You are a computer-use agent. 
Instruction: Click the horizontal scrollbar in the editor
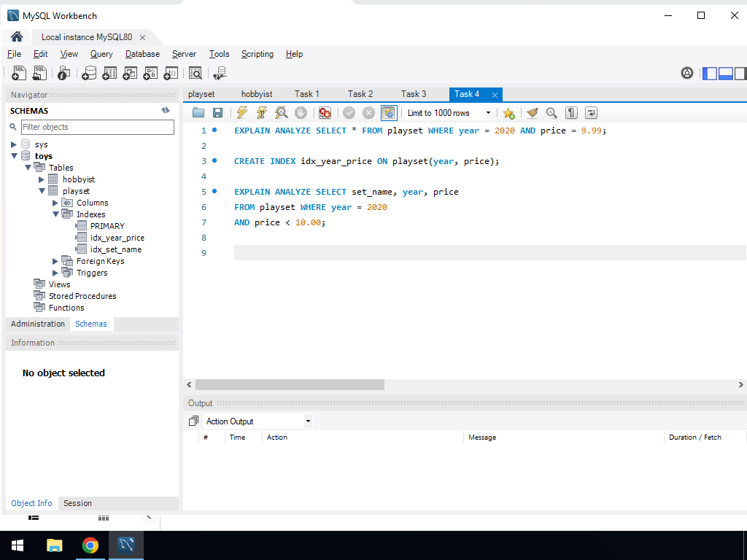coord(290,384)
